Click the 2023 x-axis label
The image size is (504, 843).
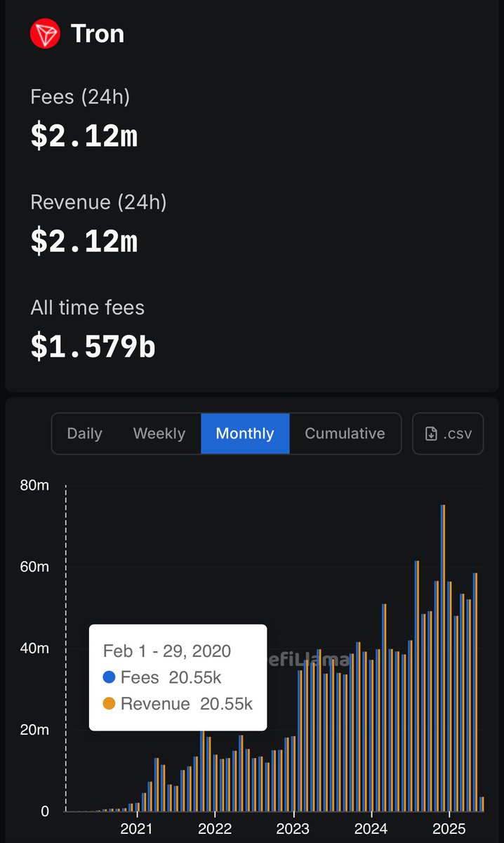click(293, 829)
